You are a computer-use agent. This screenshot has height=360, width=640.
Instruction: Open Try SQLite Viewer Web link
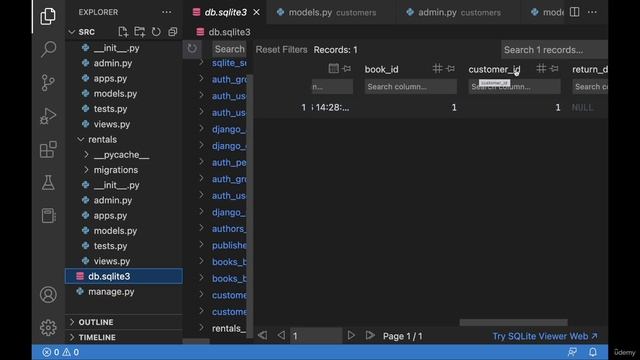(545, 336)
